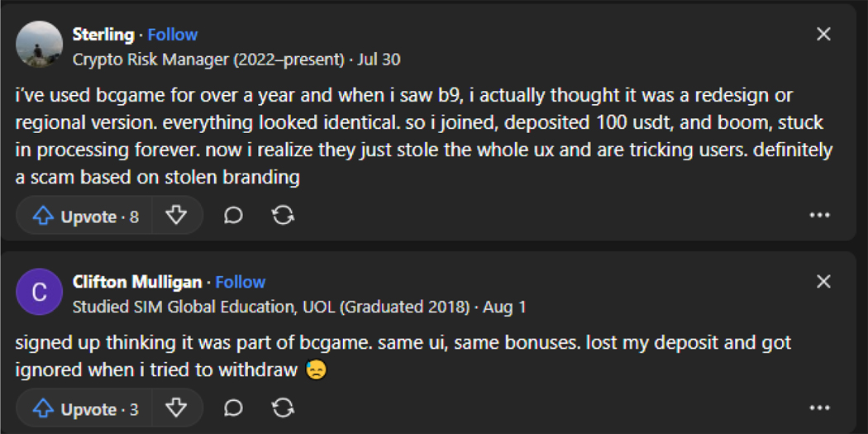Downvote Clifton Mulligan's comment
This screenshot has height=434, width=868.
pyautogui.click(x=176, y=408)
